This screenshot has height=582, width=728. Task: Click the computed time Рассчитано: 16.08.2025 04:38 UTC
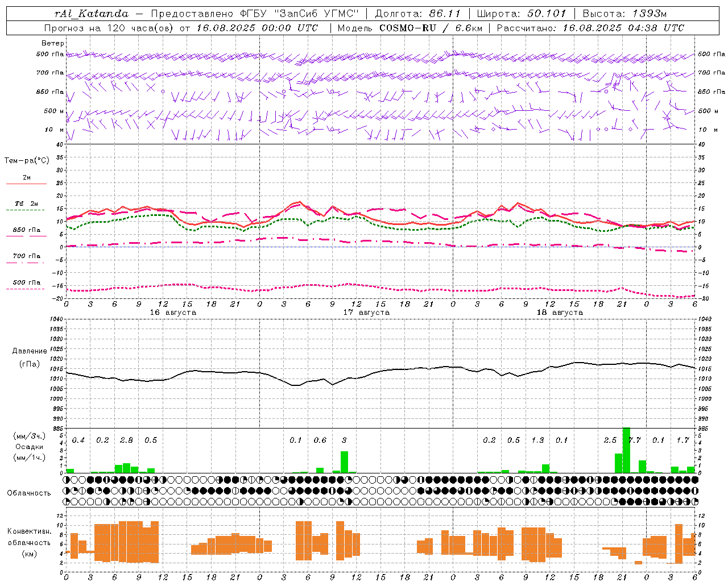pyautogui.click(x=590, y=28)
